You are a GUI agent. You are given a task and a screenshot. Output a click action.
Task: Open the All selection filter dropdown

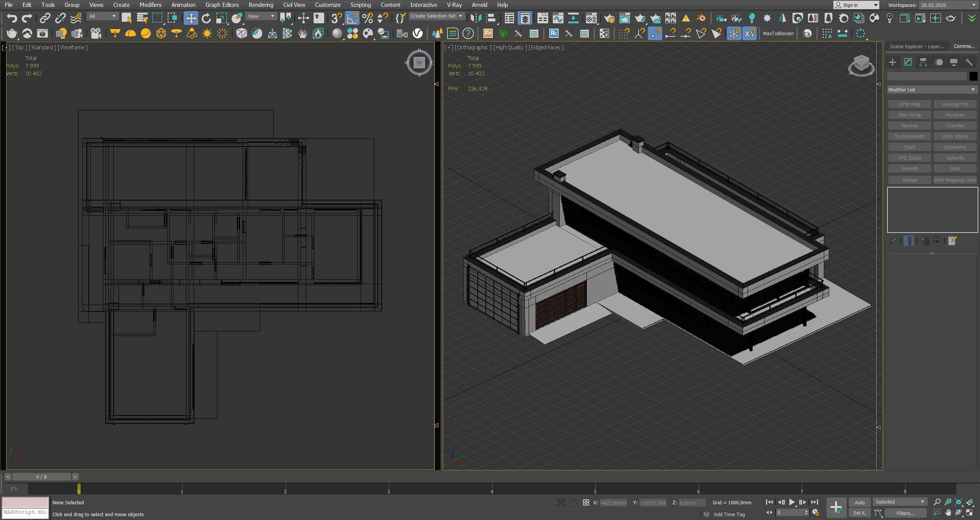click(102, 16)
